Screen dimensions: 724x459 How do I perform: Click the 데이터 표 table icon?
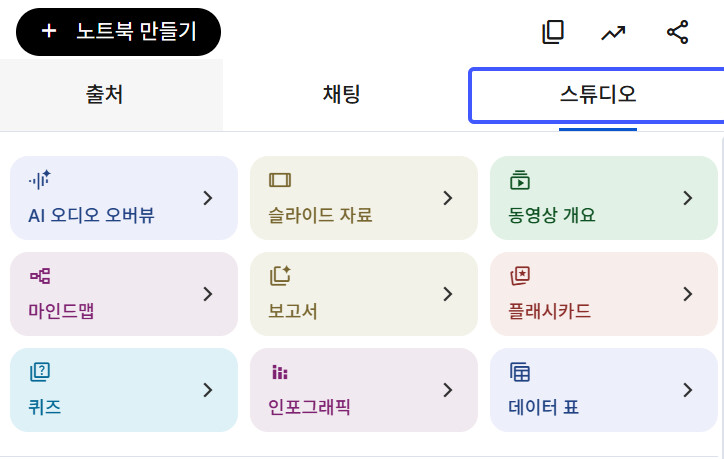[x=519, y=372]
